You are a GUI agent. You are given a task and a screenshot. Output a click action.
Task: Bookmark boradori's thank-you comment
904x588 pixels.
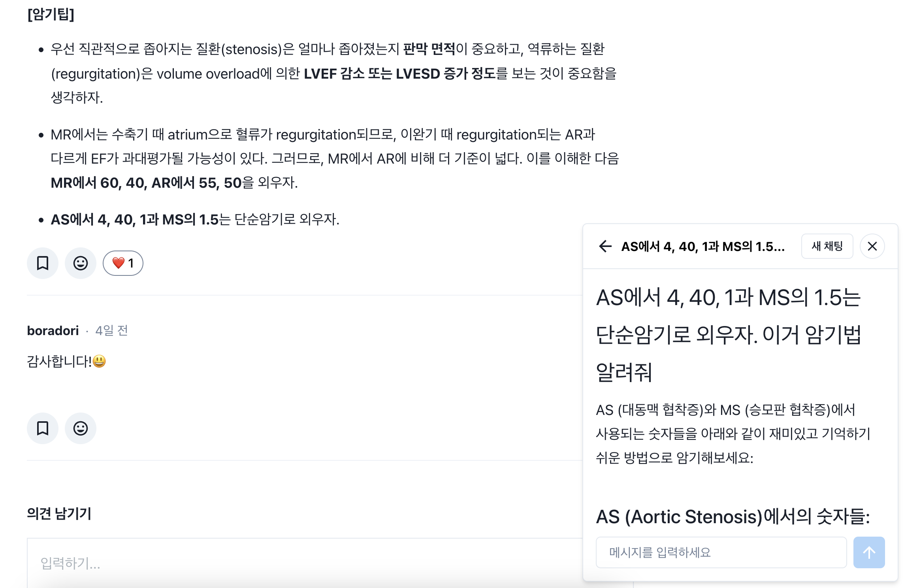(x=43, y=428)
